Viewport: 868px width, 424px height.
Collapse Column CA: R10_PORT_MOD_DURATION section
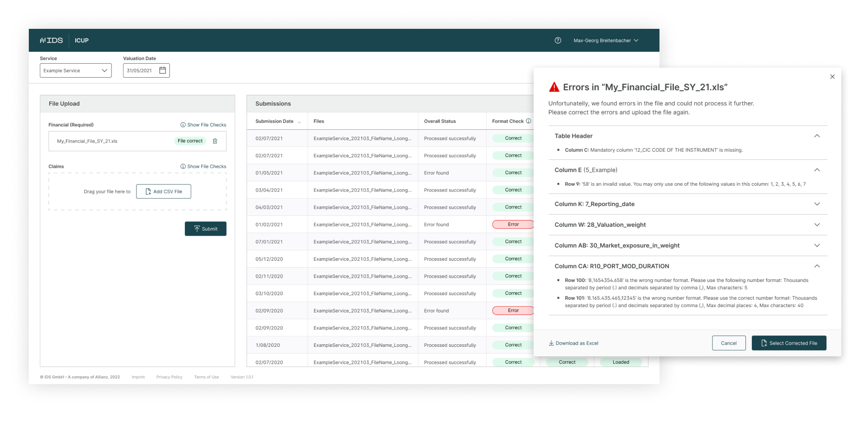[x=817, y=266]
